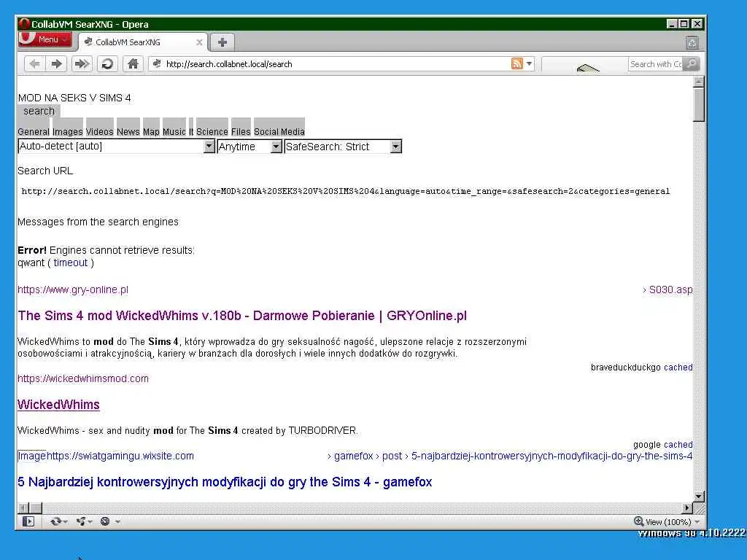Go to the Home page

[x=133, y=64]
